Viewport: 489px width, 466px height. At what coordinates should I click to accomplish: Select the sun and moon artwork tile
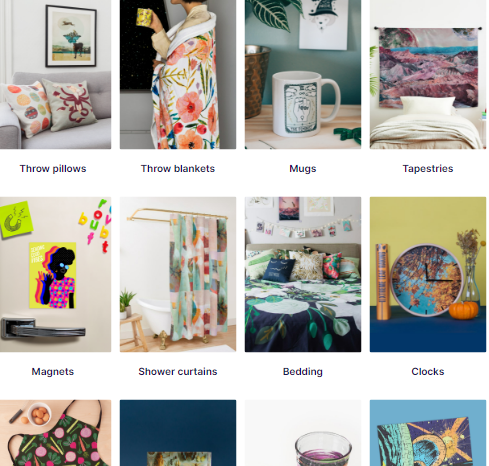[428, 433]
